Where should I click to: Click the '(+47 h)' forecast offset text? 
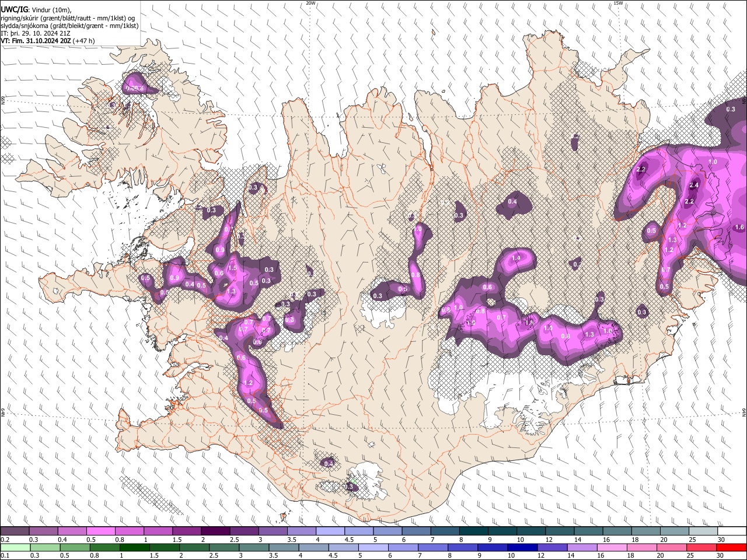click(84, 41)
